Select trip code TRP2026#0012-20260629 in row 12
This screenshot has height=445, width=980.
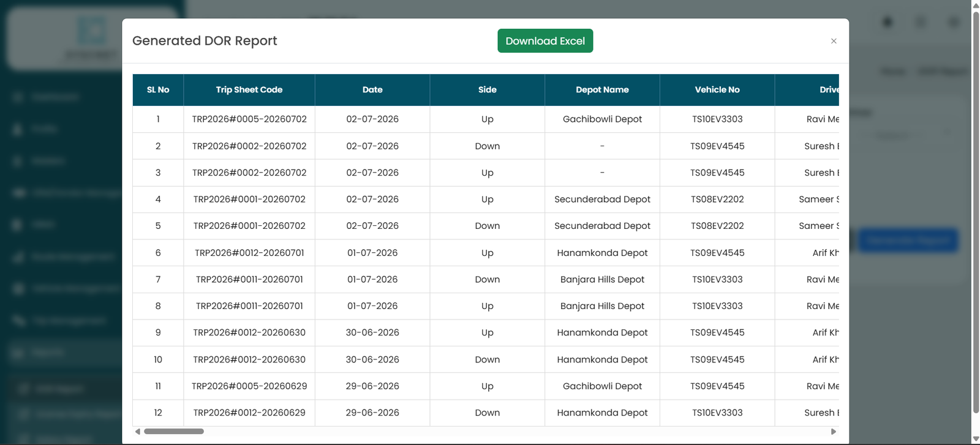[x=249, y=413]
